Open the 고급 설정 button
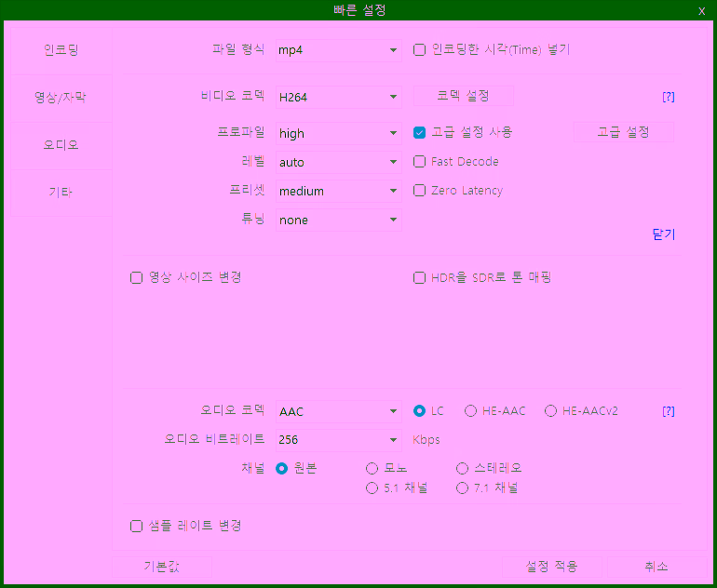Viewport: 717px width, 588px height. 624,132
